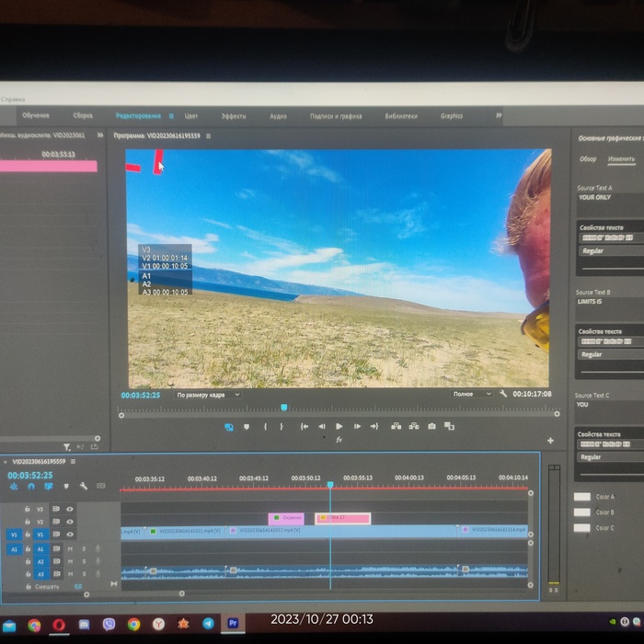Switch to Цвет workspace
This screenshot has width=644, height=644.
(x=191, y=116)
